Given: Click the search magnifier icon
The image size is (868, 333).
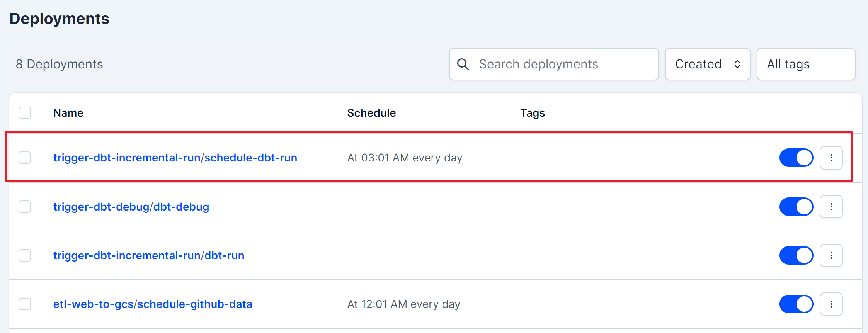Looking at the screenshot, I should [463, 64].
